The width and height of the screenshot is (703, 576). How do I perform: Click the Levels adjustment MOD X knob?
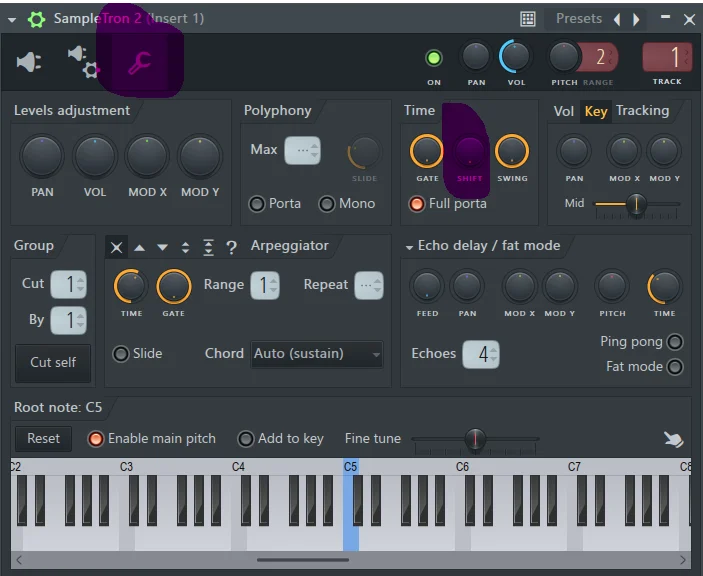point(147,156)
